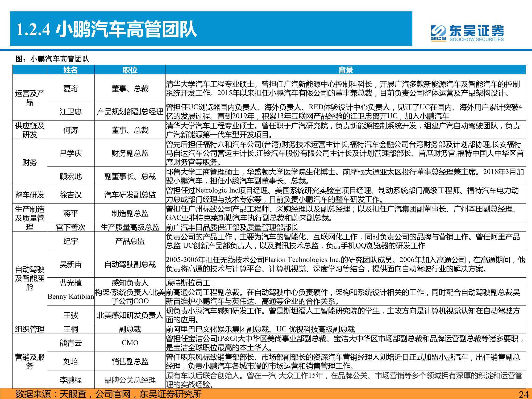Select the name cell 吕学庆

tap(70, 153)
